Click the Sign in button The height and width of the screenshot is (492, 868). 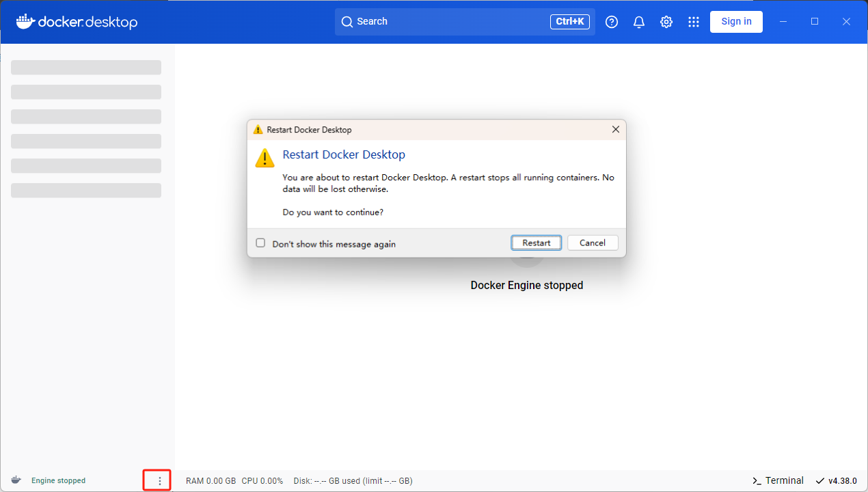click(x=736, y=21)
